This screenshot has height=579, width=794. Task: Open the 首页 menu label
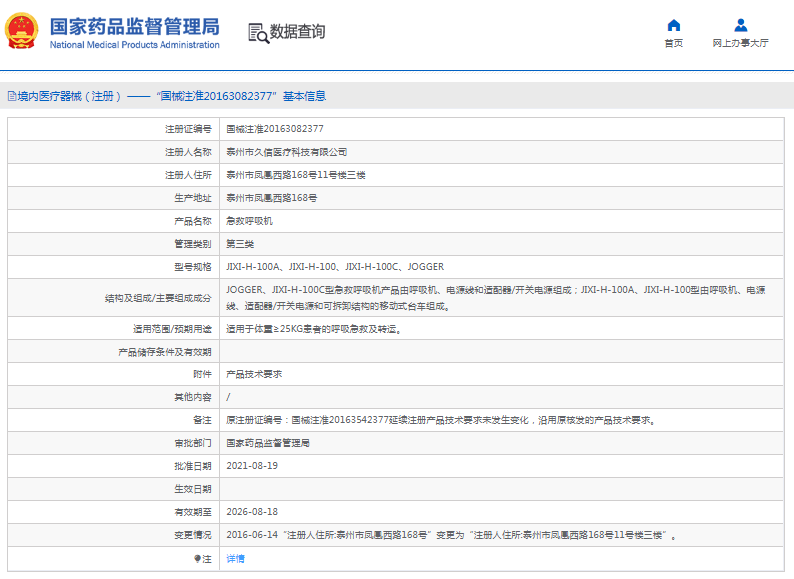[674, 44]
